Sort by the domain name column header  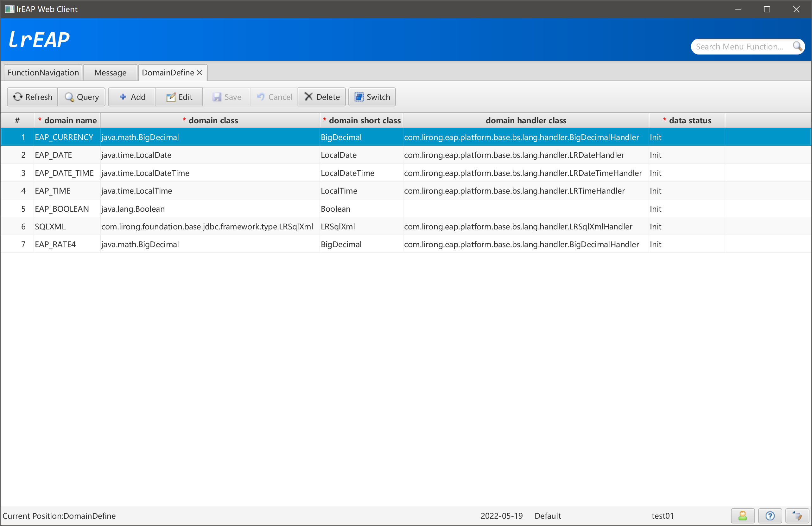click(x=67, y=120)
